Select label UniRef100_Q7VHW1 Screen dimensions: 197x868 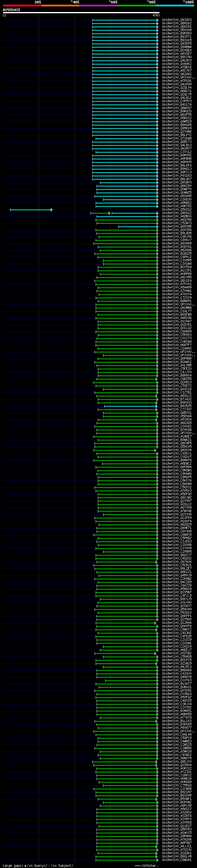pyautogui.click(x=176, y=291)
